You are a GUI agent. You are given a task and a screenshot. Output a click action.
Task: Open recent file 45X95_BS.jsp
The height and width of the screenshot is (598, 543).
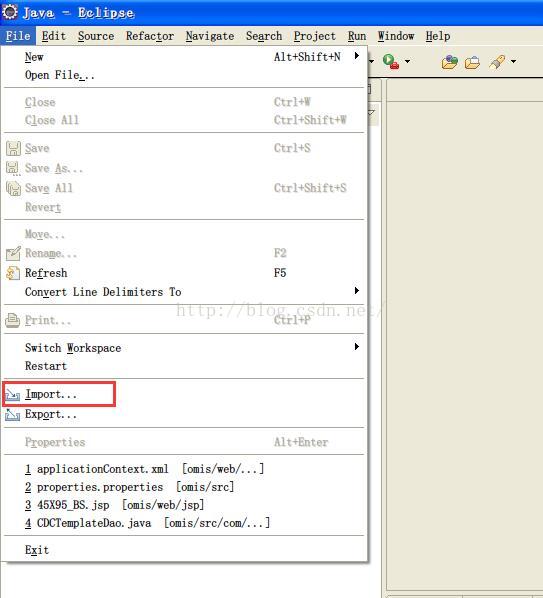point(184,505)
